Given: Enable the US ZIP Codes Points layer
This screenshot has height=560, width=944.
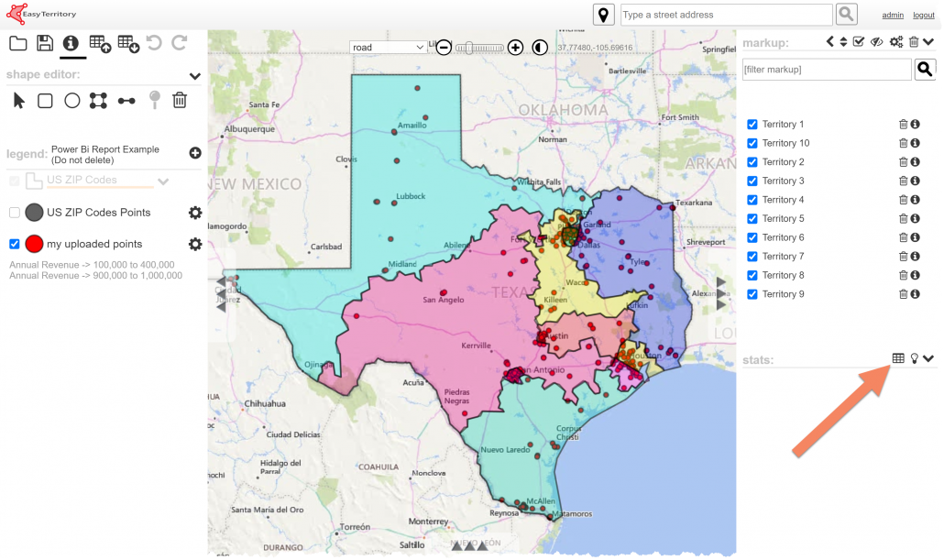Looking at the screenshot, I should (x=14, y=212).
